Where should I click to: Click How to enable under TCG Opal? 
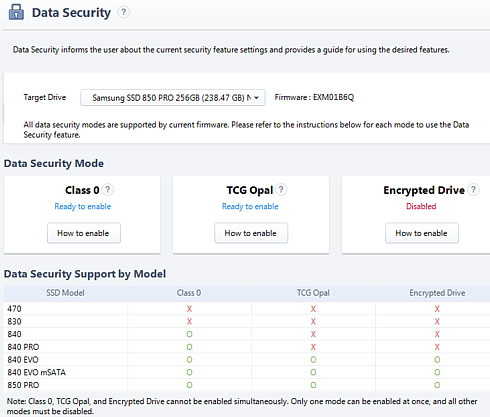251,233
